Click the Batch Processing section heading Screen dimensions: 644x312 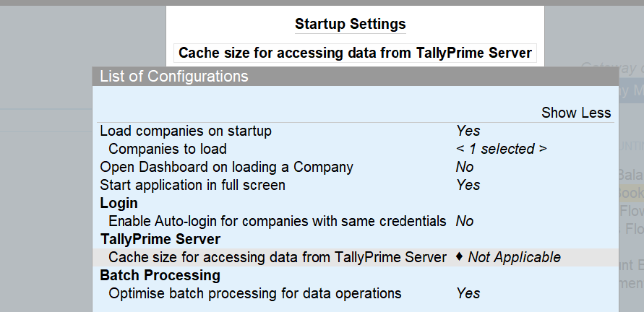click(x=160, y=275)
